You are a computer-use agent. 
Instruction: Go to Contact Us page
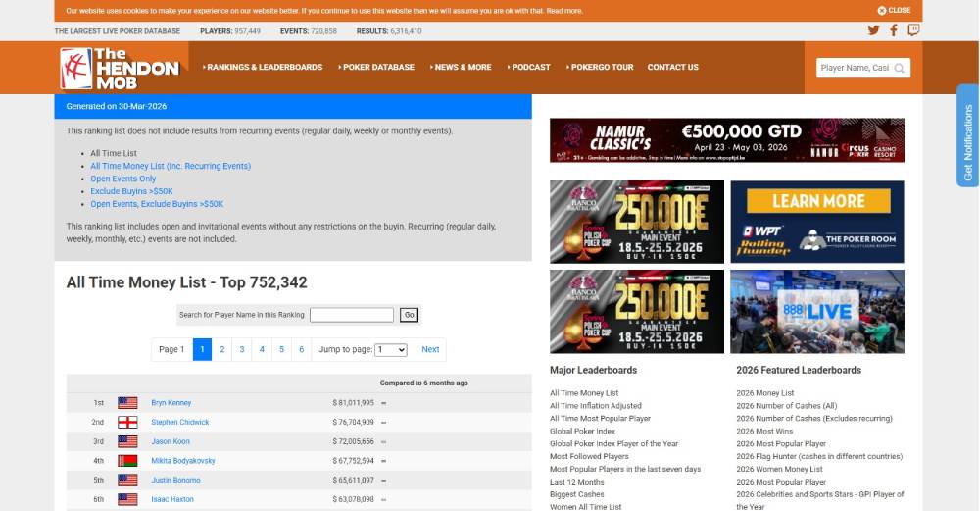coord(673,67)
